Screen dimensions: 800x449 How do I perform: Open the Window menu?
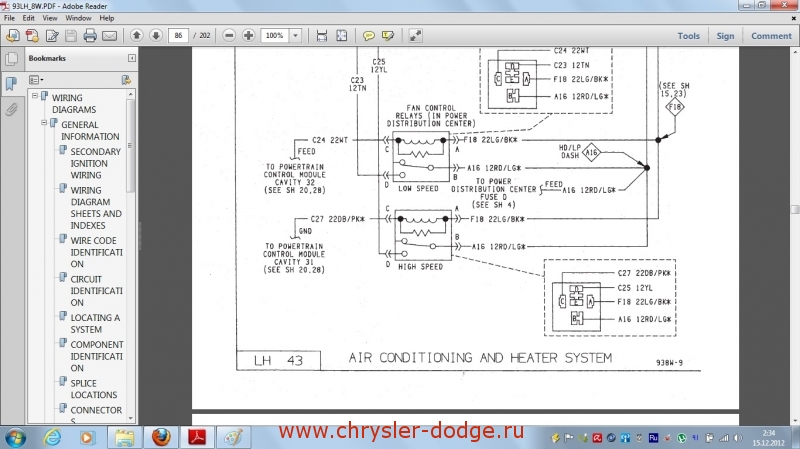pos(78,18)
